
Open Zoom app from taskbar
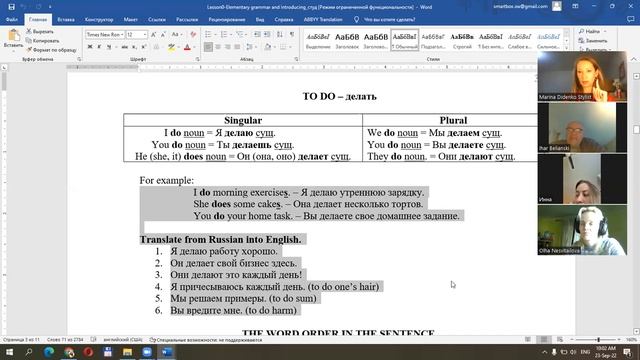pos(147,352)
